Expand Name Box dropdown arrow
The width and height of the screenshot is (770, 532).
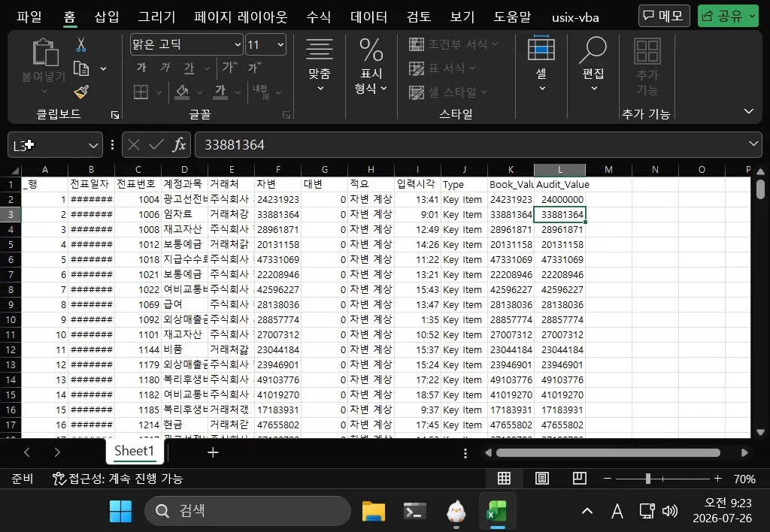click(x=92, y=145)
